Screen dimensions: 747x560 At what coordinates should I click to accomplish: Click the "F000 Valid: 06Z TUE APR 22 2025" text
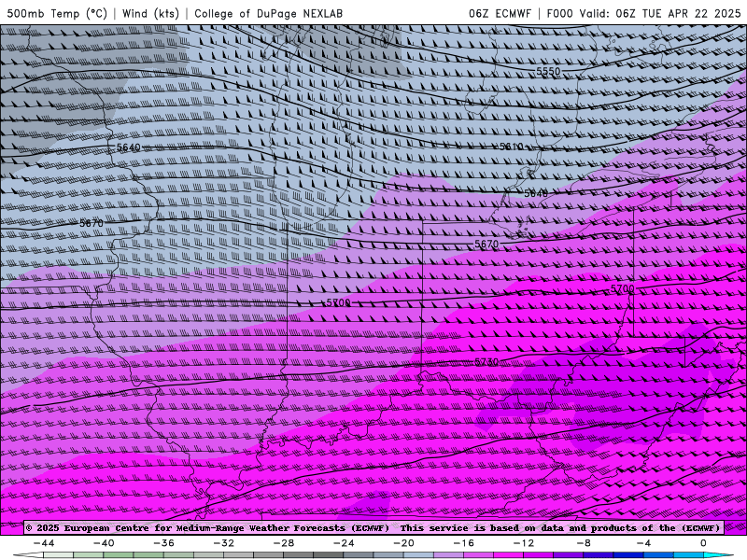643,13
